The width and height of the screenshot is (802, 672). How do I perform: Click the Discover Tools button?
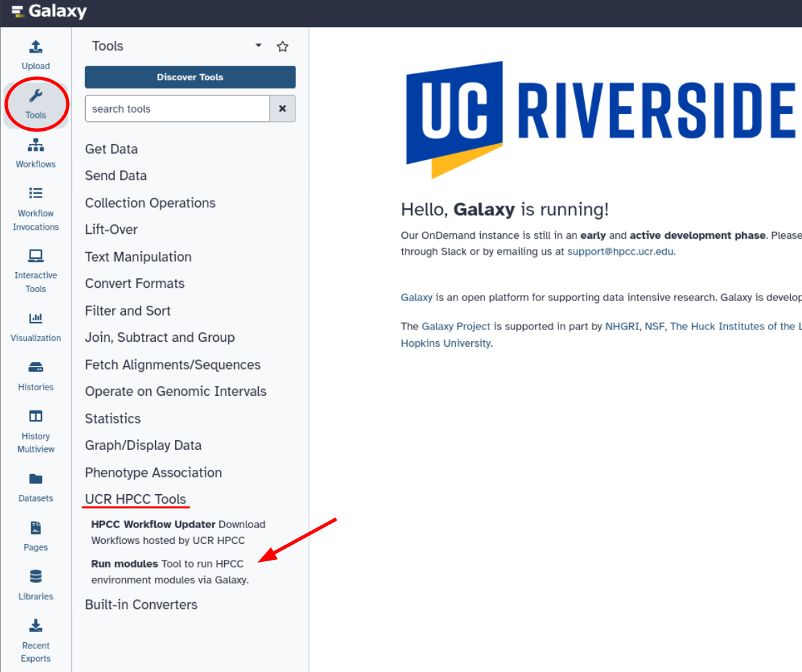(190, 78)
